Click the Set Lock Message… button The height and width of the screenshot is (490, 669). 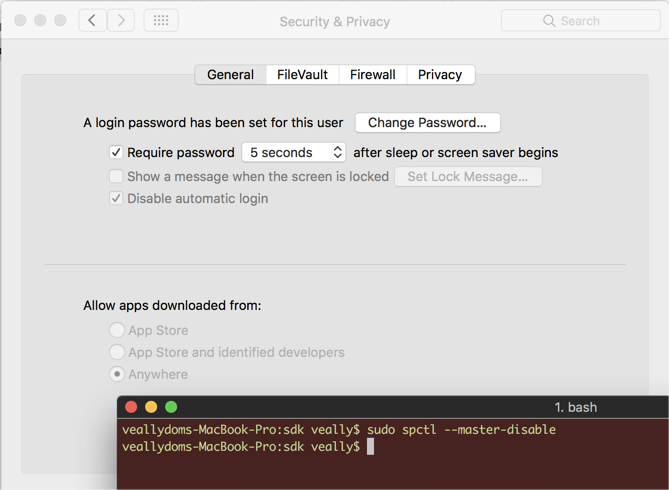click(x=468, y=176)
